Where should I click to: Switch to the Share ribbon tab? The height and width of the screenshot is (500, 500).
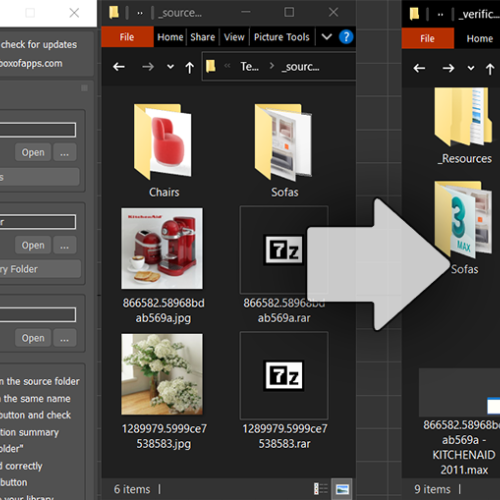[202, 37]
